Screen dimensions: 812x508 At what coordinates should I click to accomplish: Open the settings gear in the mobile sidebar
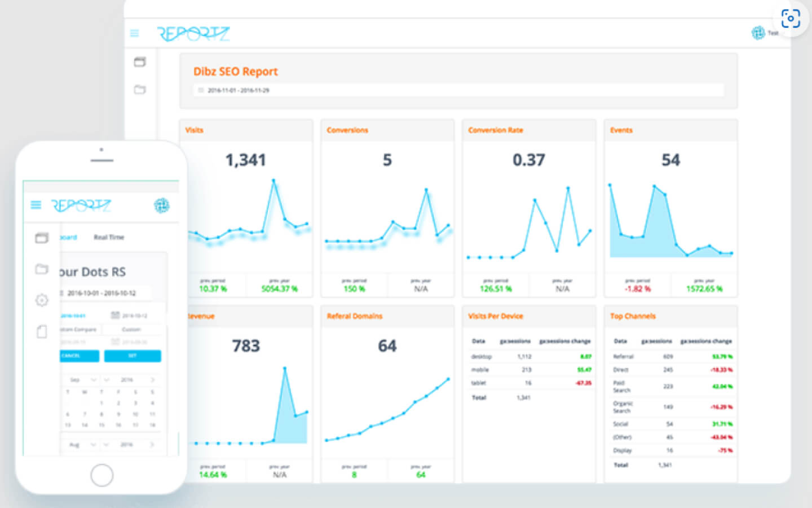click(42, 300)
